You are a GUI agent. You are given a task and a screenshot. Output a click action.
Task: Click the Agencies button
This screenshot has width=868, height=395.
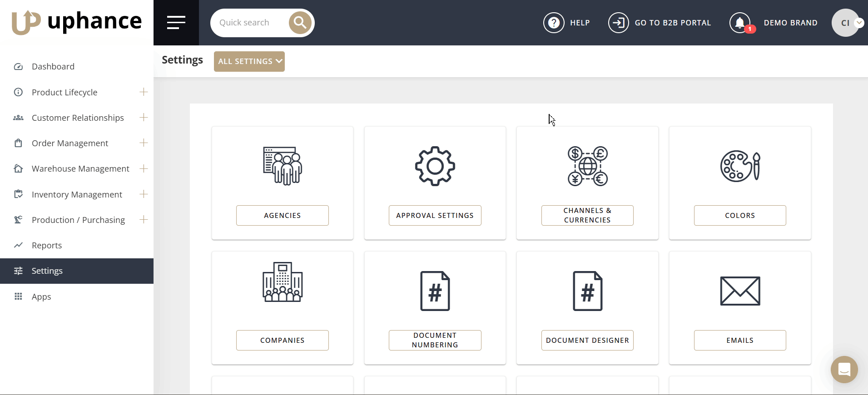tap(282, 216)
